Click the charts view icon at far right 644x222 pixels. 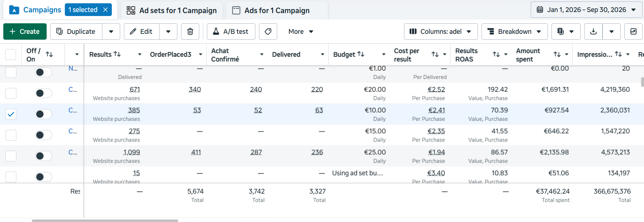coord(633,32)
